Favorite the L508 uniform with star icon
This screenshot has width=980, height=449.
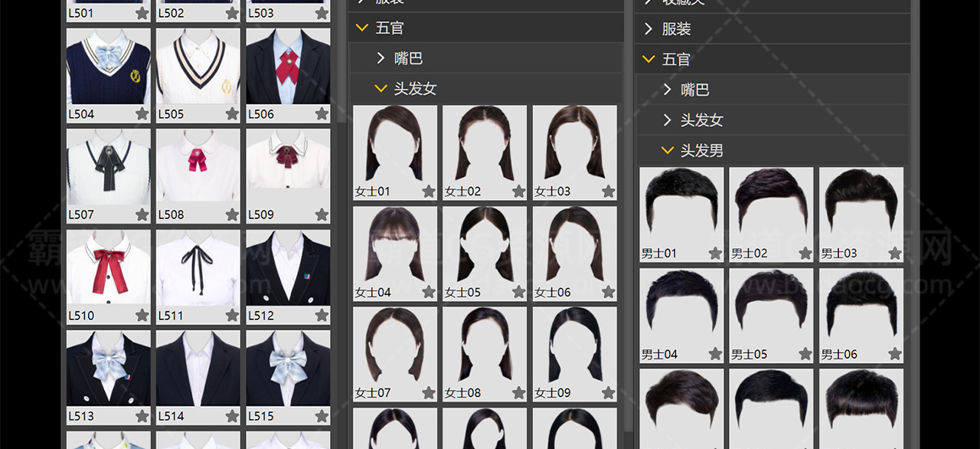[x=232, y=215]
